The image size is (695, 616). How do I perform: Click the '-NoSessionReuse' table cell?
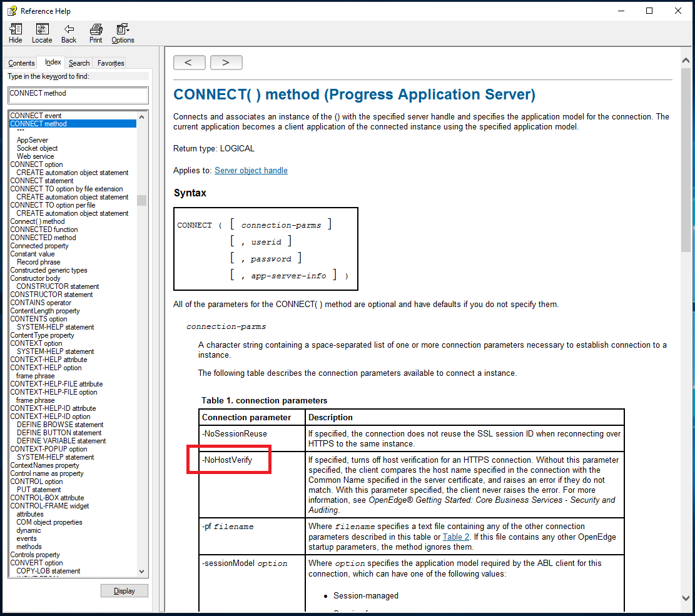pyautogui.click(x=251, y=439)
